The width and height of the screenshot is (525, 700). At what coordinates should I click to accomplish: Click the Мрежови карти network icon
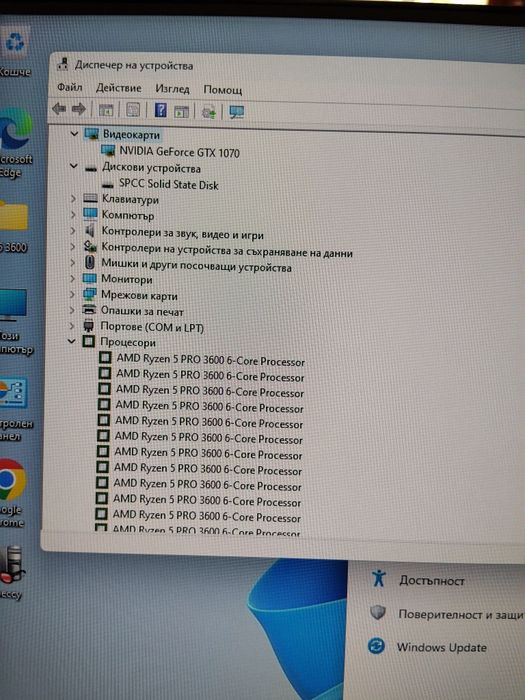point(89,295)
